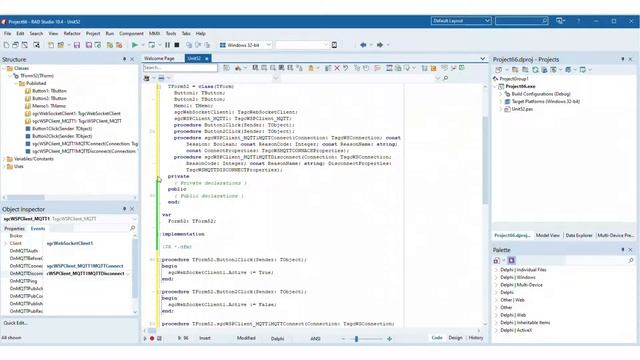Click the Quick Edit... link
This screenshot has height=360, width=640.
click(16, 323)
